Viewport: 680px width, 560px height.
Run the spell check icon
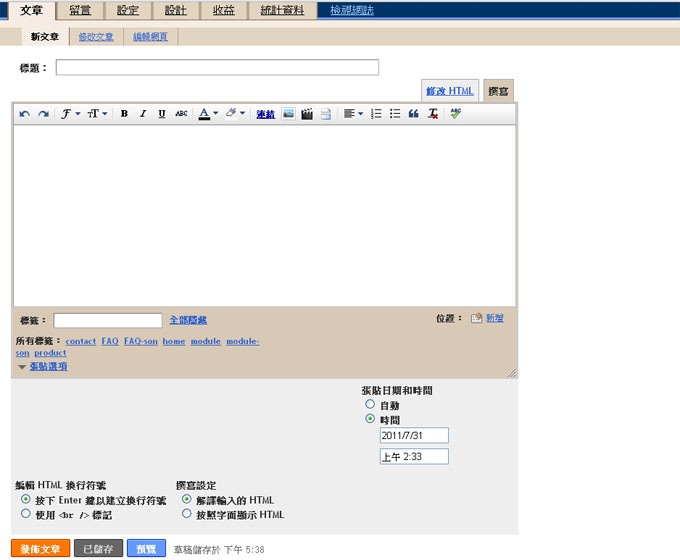(455, 114)
